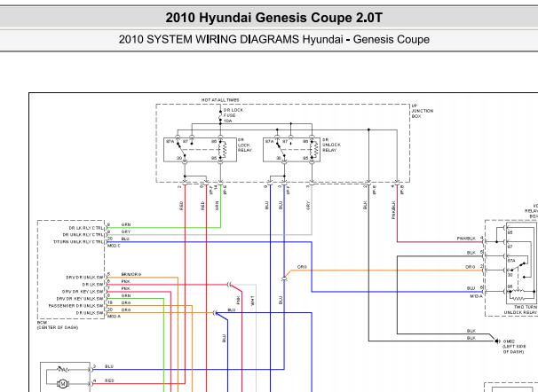
Task: Click the 'DRV DR KEY LK SW' label
Action: click(x=83, y=292)
